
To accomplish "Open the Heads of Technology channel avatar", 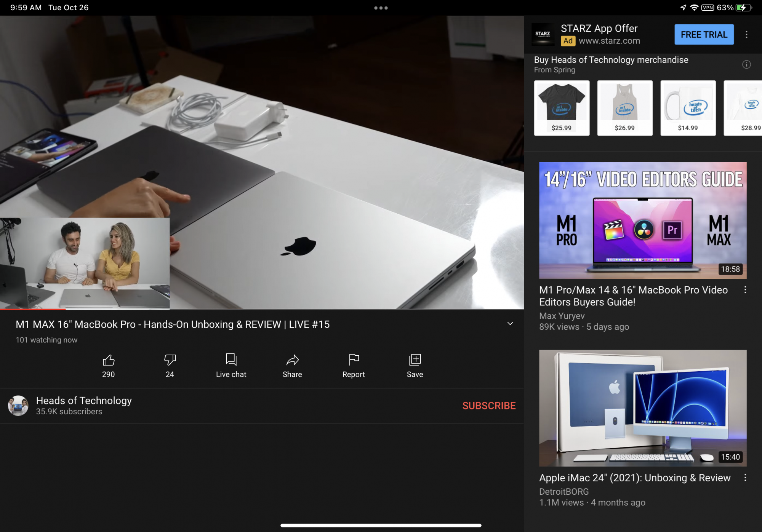I will (18, 406).
